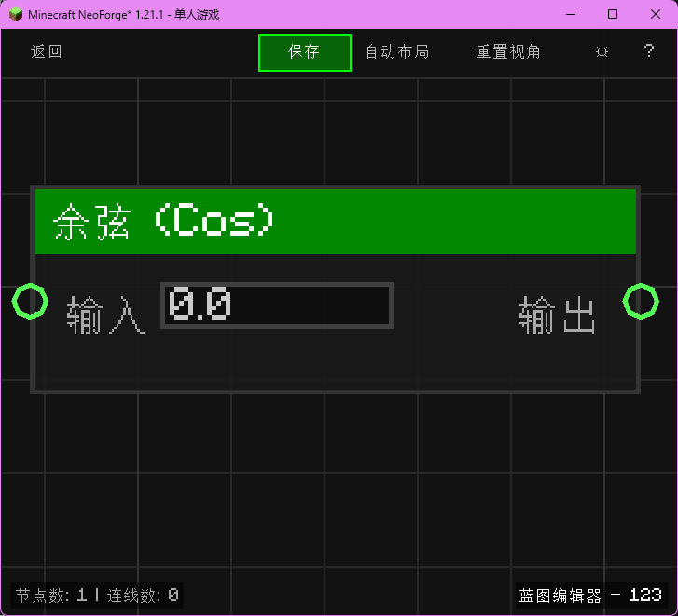Click the green output port circle on the Cos node

pyautogui.click(x=641, y=301)
